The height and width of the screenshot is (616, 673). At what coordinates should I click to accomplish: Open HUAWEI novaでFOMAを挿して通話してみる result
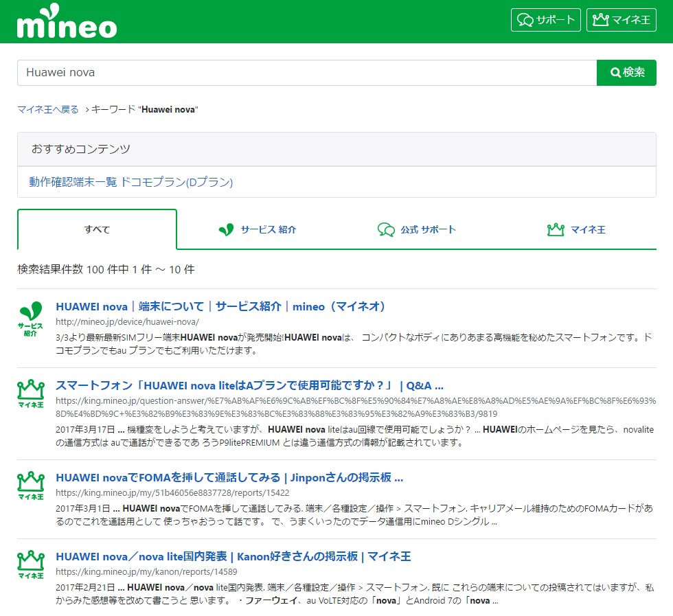(x=229, y=477)
